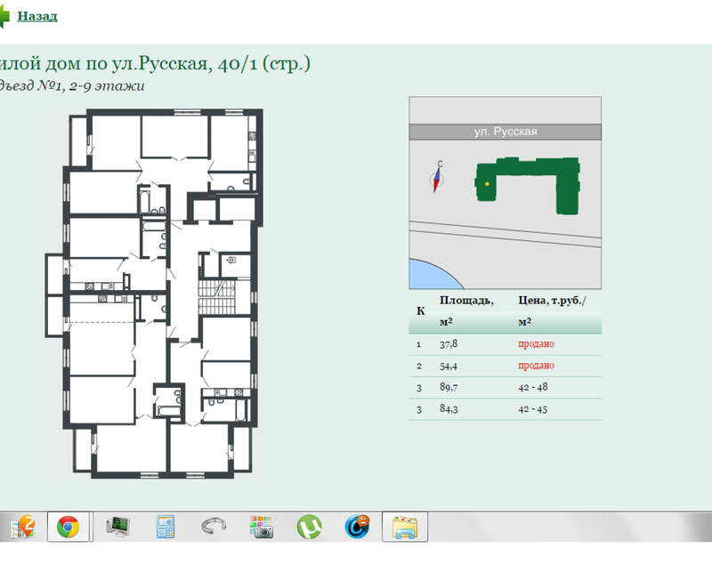712x588 pixels.
Task: Open the system monitor taskbar icon
Action: [117, 528]
